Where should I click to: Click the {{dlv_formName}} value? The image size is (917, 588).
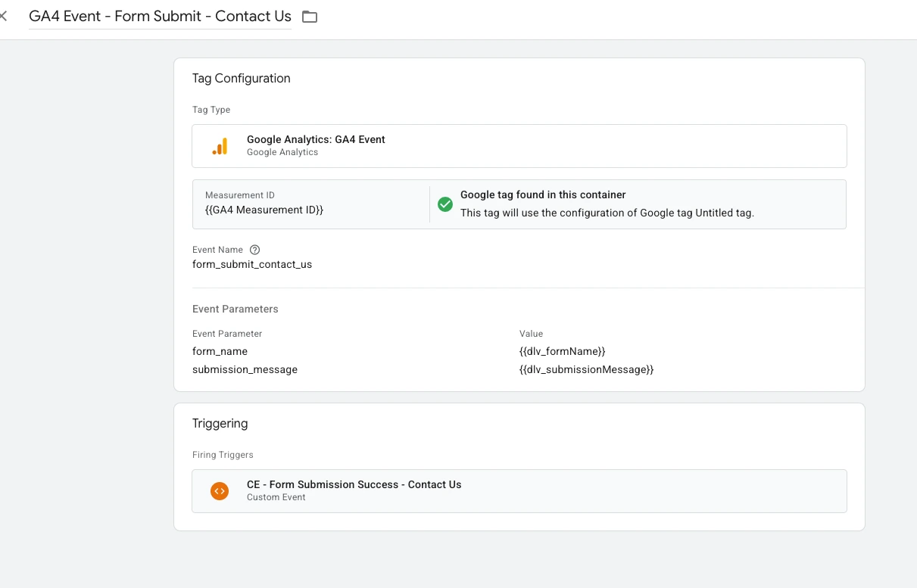[x=563, y=352]
